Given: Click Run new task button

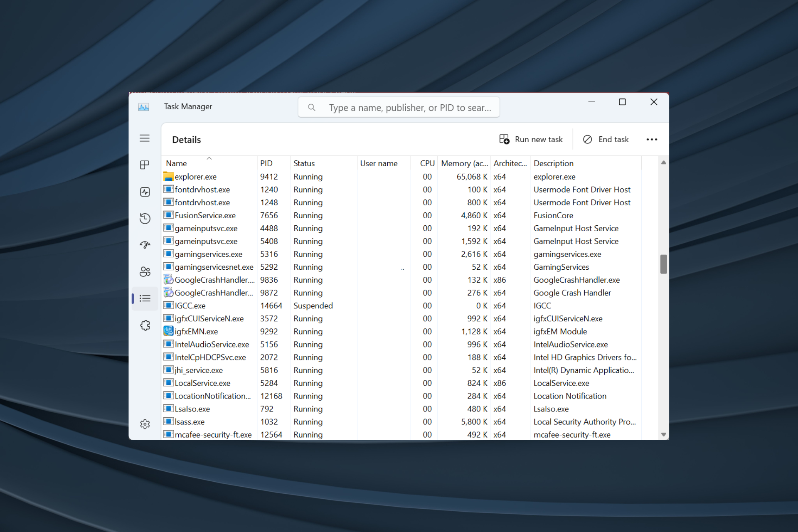Looking at the screenshot, I should [531, 140].
